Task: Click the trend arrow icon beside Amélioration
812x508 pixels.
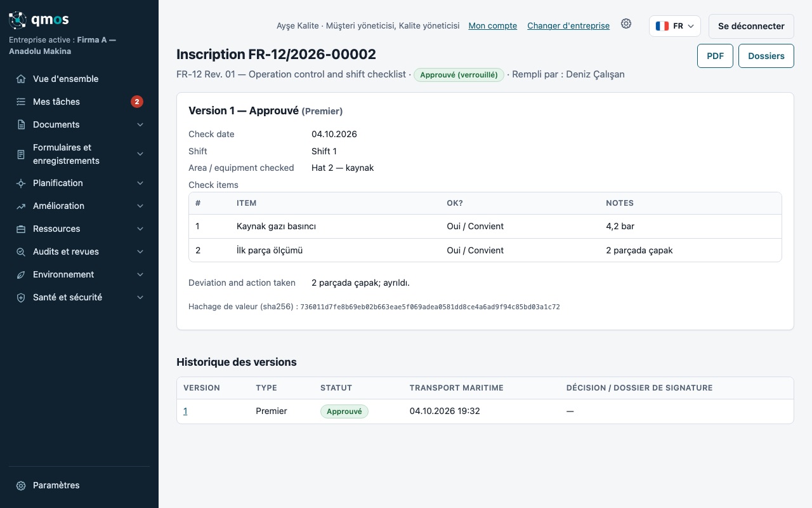Action: coord(21,206)
